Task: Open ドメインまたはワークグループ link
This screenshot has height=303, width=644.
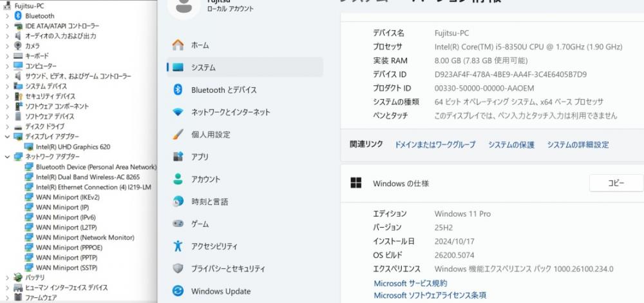Action: point(435,144)
